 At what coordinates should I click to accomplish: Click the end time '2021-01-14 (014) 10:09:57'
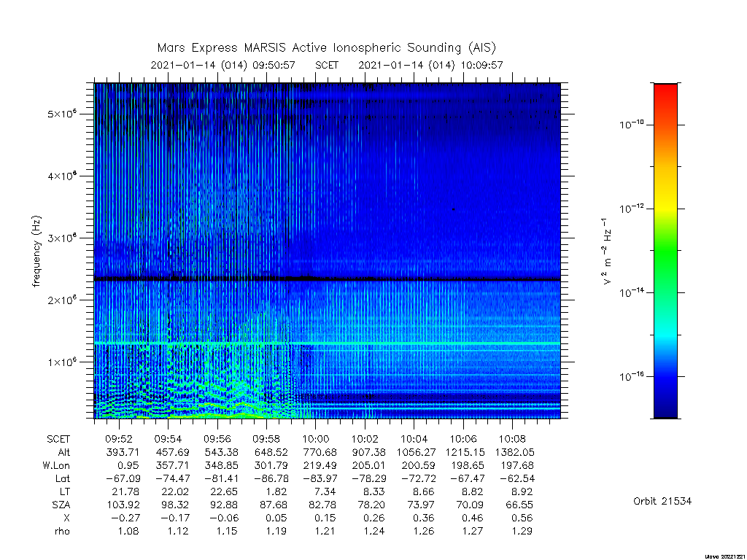pyautogui.click(x=430, y=65)
